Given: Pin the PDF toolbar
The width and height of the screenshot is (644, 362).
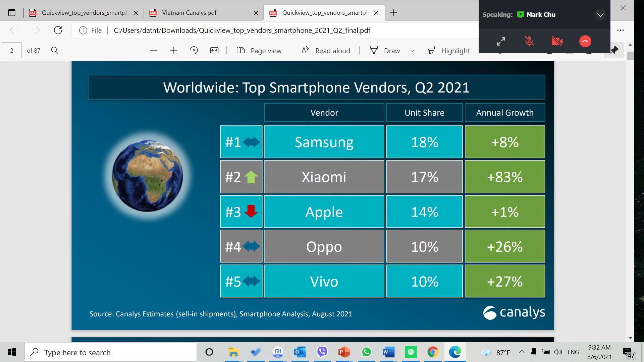Looking at the screenshot, I should pyautogui.click(x=614, y=51).
